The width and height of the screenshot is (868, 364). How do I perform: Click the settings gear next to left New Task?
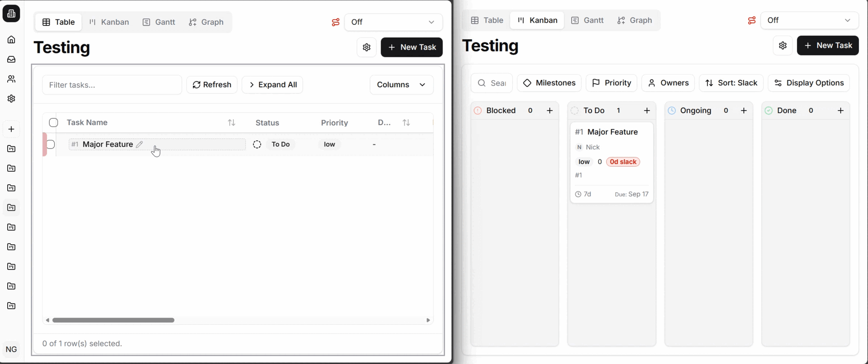click(367, 47)
